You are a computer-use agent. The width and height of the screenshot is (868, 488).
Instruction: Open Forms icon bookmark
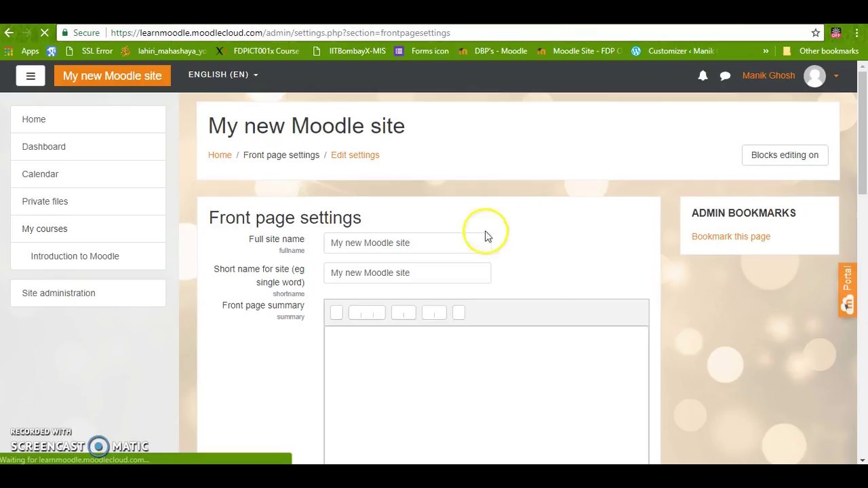(x=422, y=51)
